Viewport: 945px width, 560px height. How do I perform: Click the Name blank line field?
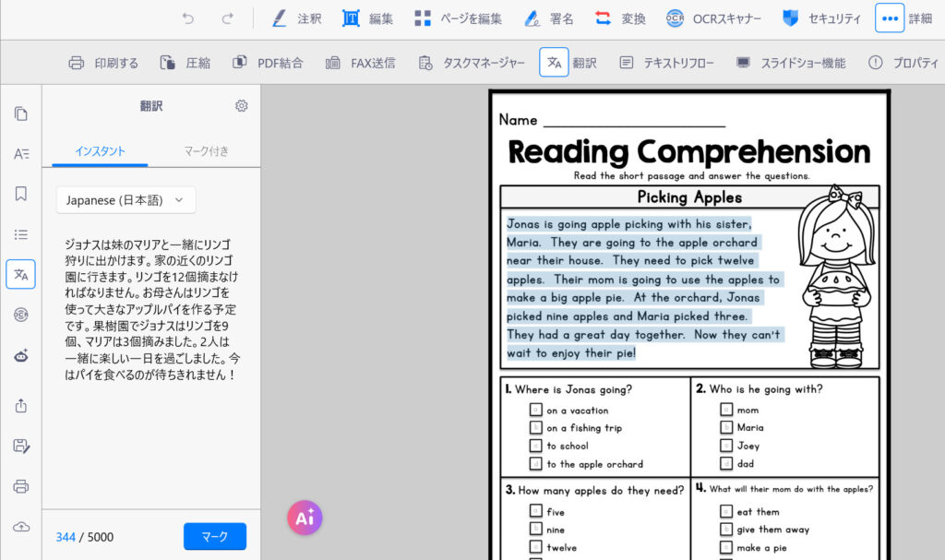click(634, 121)
